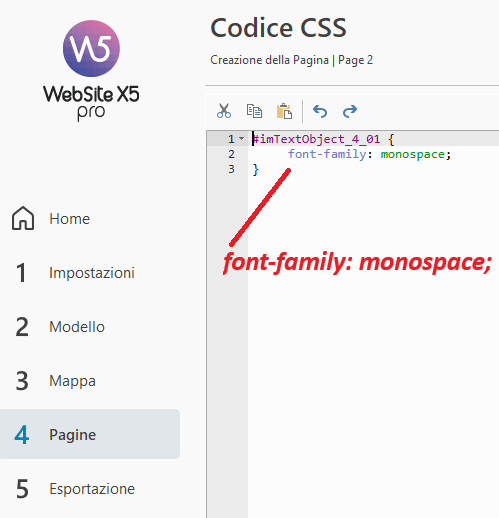Collapse the code block at line 1
Screen dimensions: 499x518
[x=242, y=138]
